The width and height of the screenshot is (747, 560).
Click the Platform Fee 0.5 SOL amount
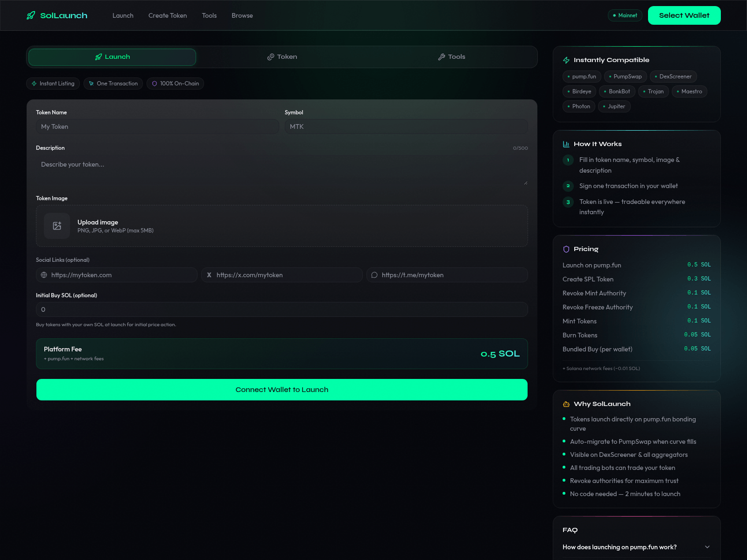(500, 354)
